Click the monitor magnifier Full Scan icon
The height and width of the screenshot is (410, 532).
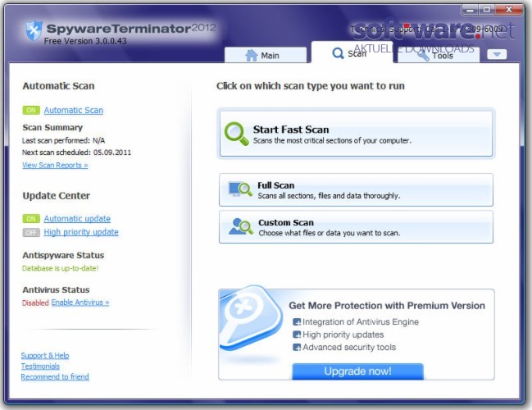tap(240, 189)
